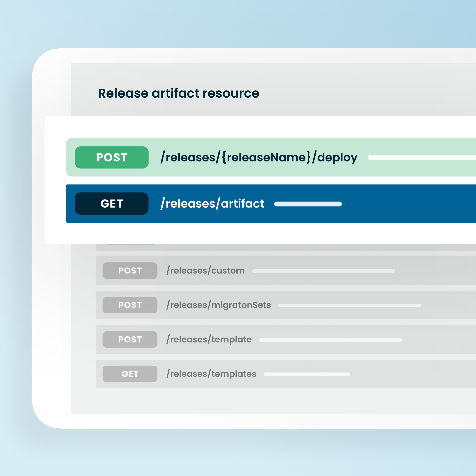Click the POST badge beside /releases/custom
Image resolution: width=476 pixels, height=476 pixels.
130,271
